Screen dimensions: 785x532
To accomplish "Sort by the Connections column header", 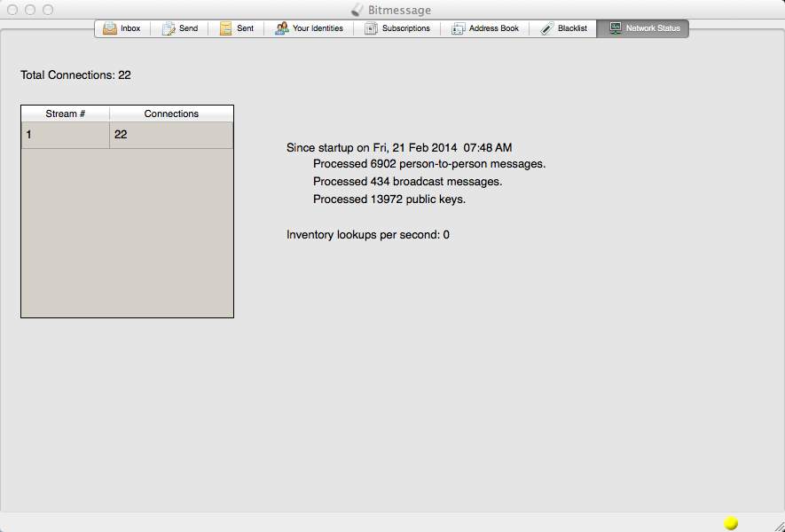I will click(171, 113).
